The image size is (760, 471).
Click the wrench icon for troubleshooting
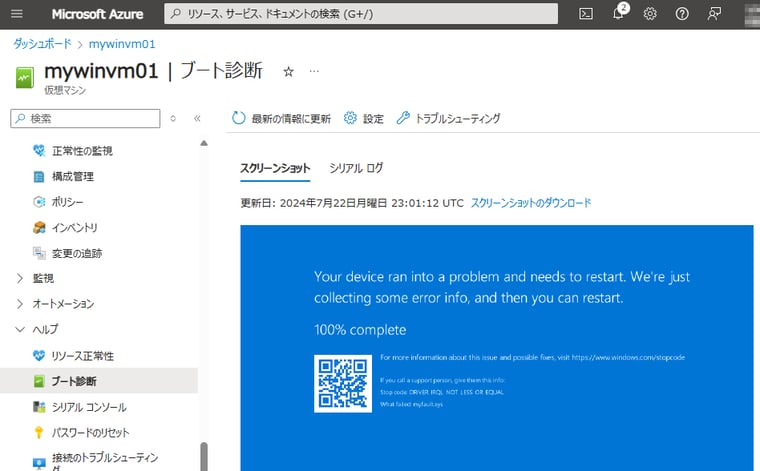tap(403, 118)
